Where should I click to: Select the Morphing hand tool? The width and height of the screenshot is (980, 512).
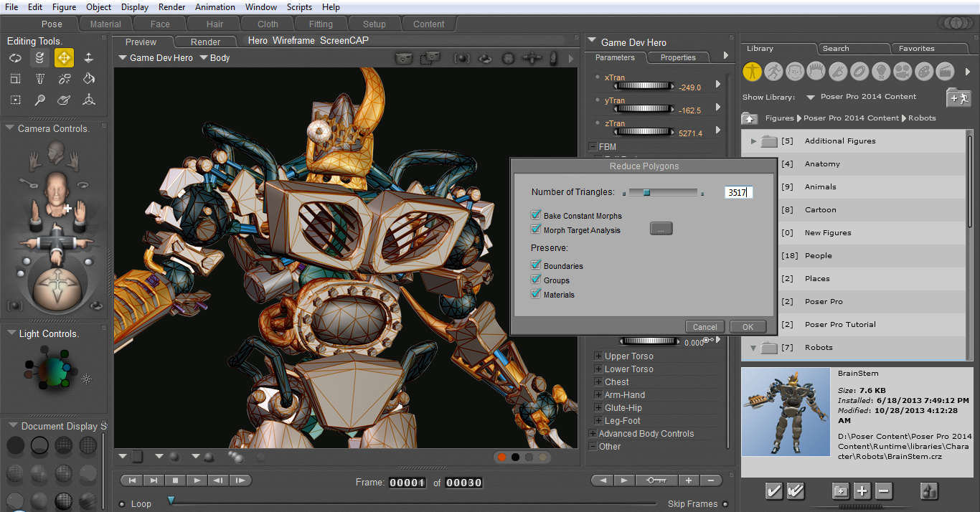coord(64,100)
